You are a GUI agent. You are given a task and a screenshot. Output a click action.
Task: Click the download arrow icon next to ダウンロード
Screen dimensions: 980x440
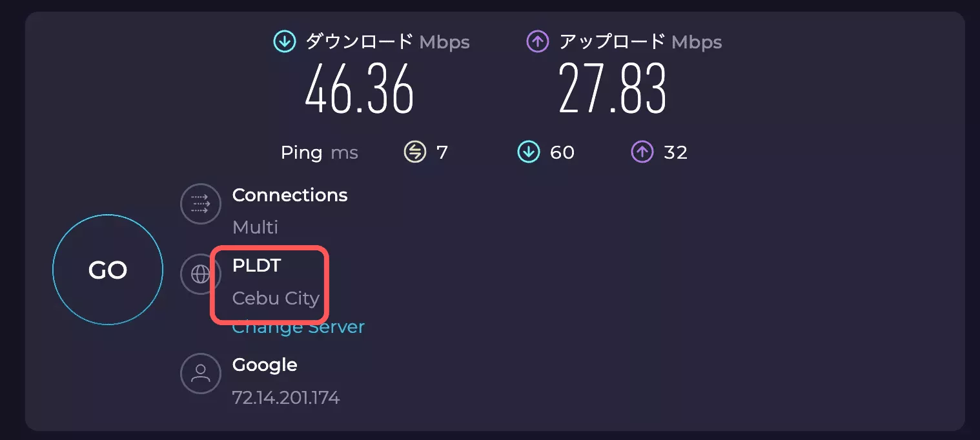click(x=284, y=41)
